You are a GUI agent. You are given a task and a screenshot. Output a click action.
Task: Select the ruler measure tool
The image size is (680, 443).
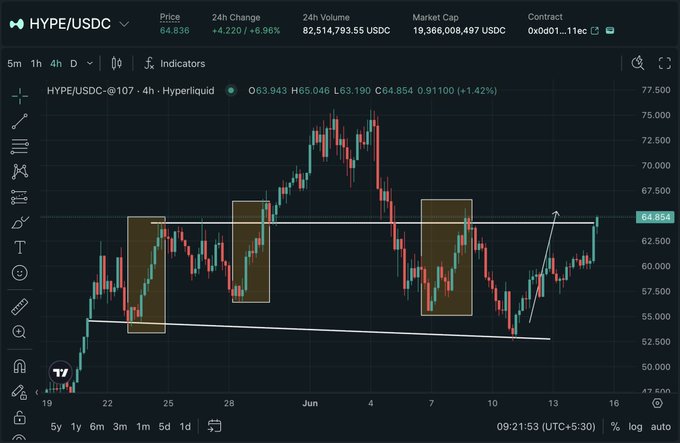coord(20,306)
